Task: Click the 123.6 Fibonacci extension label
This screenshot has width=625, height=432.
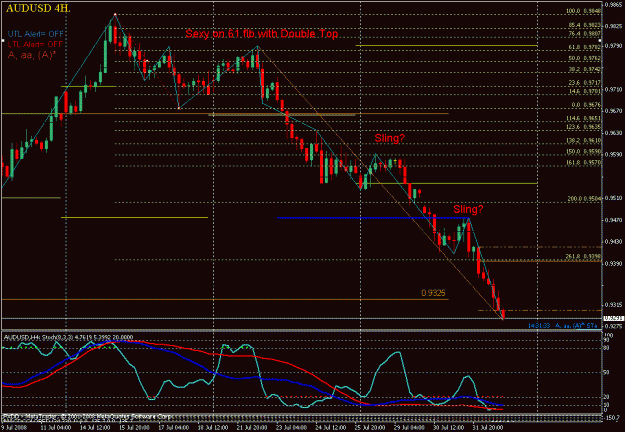Action: 584,127
